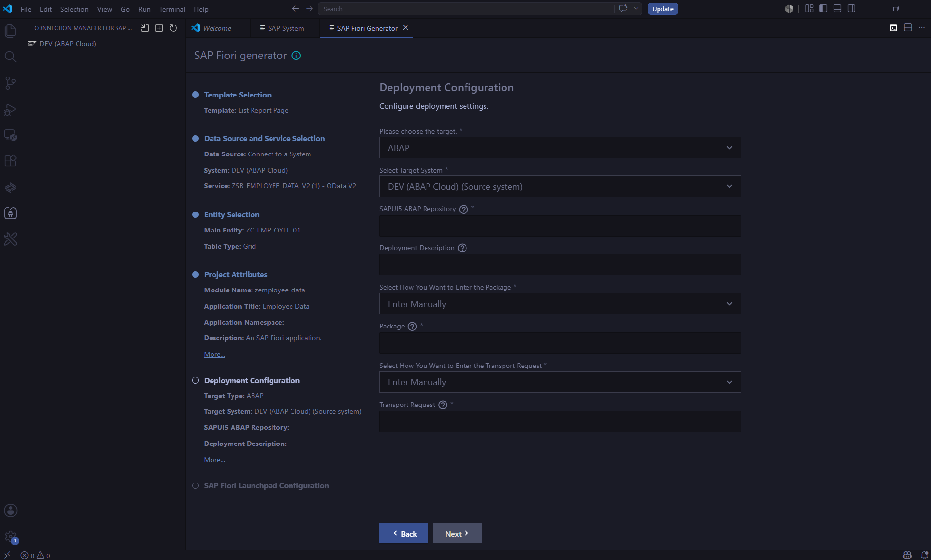Image resolution: width=931 pixels, height=560 pixels.
Task: Open the terminal panel icon near tabs
Action: click(893, 28)
